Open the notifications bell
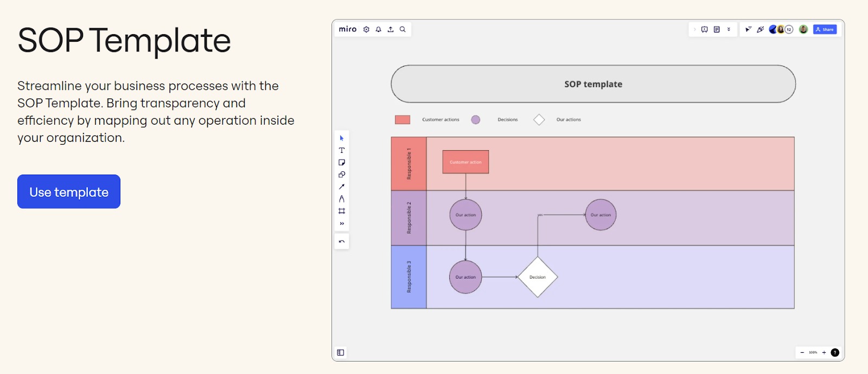The height and width of the screenshot is (374, 868). 379,29
